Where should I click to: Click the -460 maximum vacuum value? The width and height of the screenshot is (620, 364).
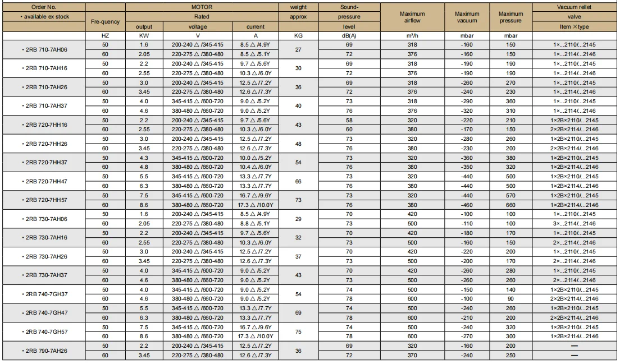coord(467,205)
